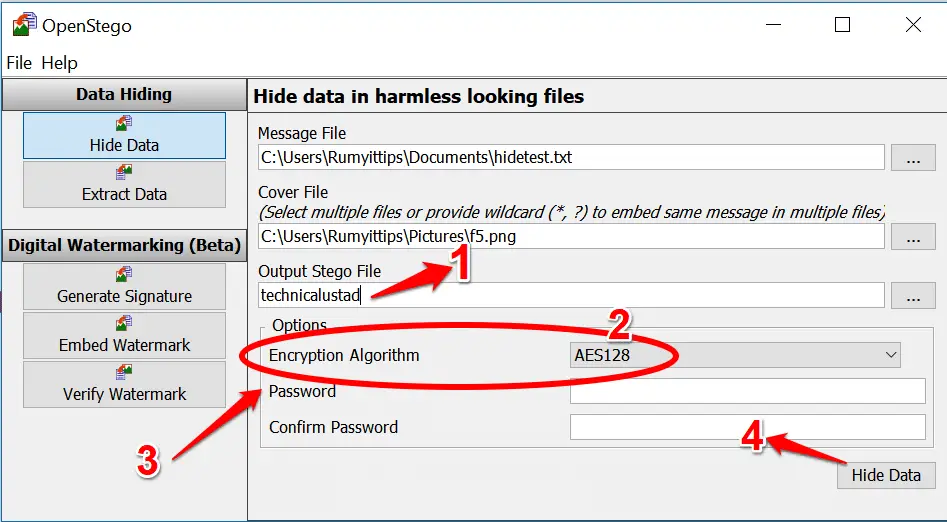The width and height of the screenshot is (947, 522).
Task: Browse for the Output Stego File
Action: coord(913,295)
